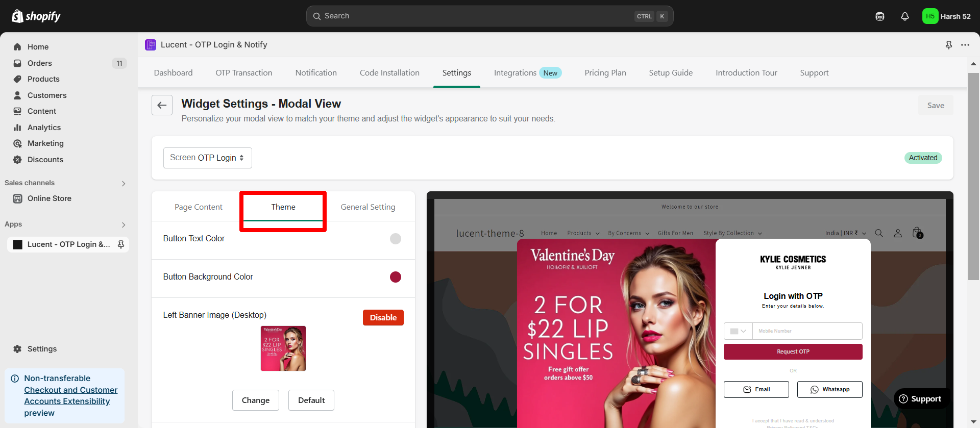Click the Activated status badge
The height and width of the screenshot is (428, 980).
click(923, 158)
